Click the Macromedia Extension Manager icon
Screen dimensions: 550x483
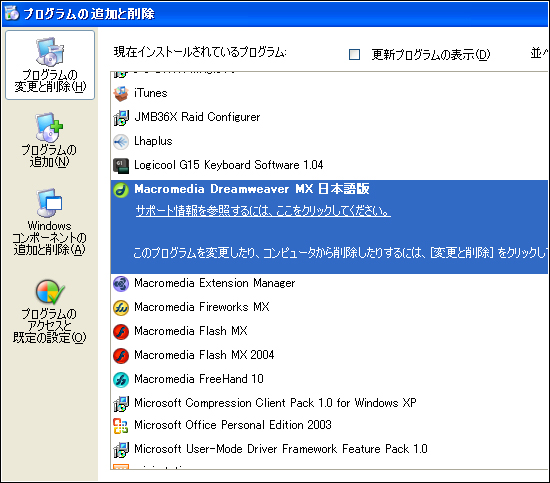tap(121, 283)
